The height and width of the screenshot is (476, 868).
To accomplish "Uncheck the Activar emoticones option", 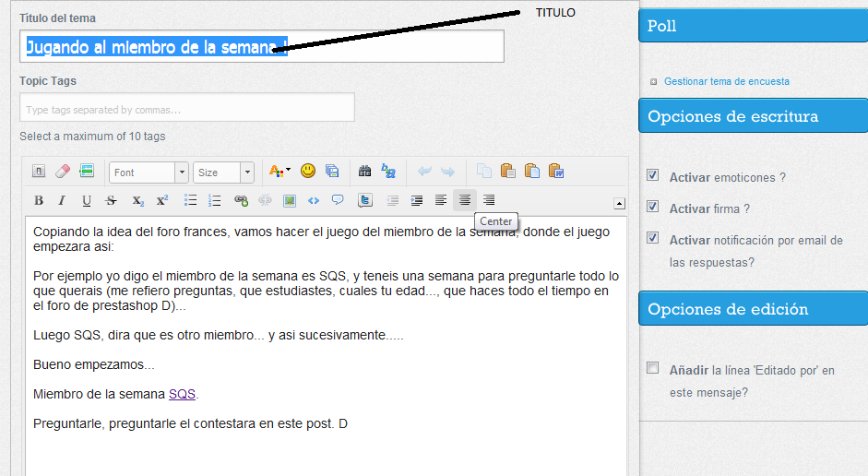I will (x=653, y=175).
